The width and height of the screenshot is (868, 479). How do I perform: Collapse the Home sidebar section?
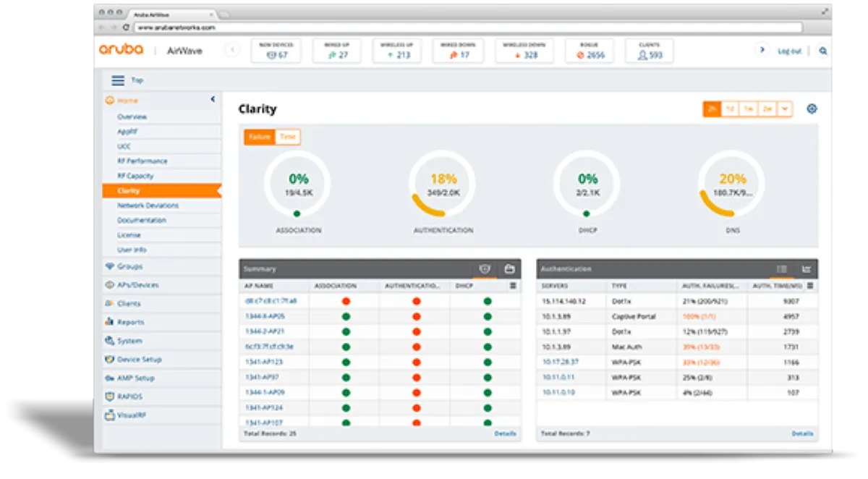(213, 99)
